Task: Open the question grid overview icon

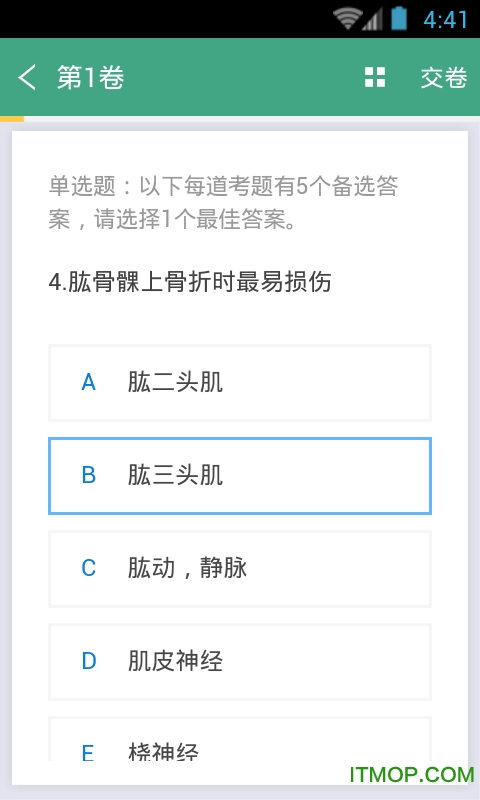Action: 375,78
